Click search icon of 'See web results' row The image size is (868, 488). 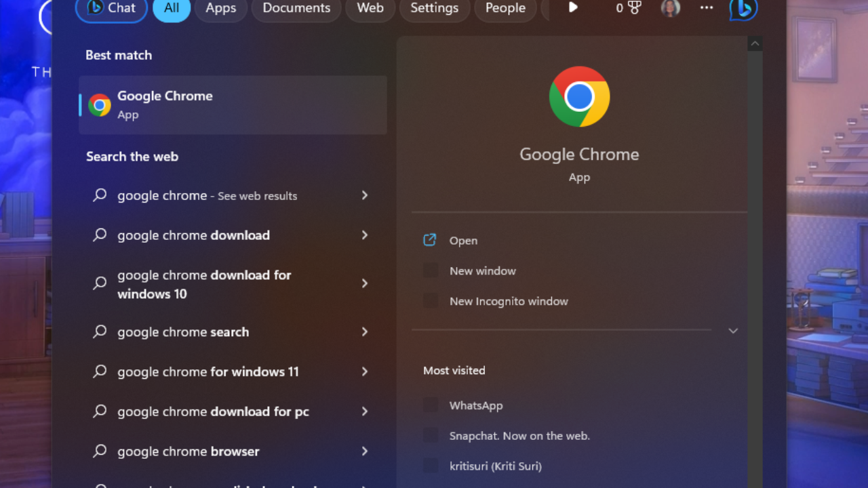100,195
